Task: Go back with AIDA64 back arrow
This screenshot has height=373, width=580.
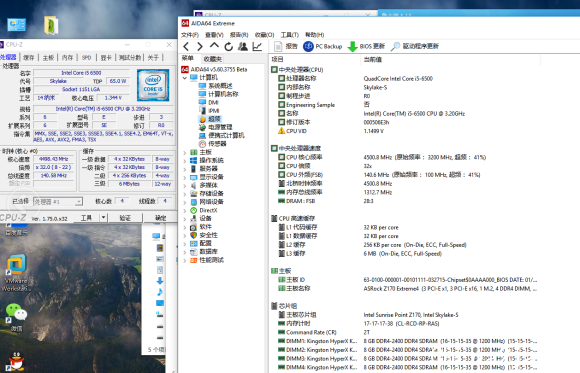Action: 186,47
